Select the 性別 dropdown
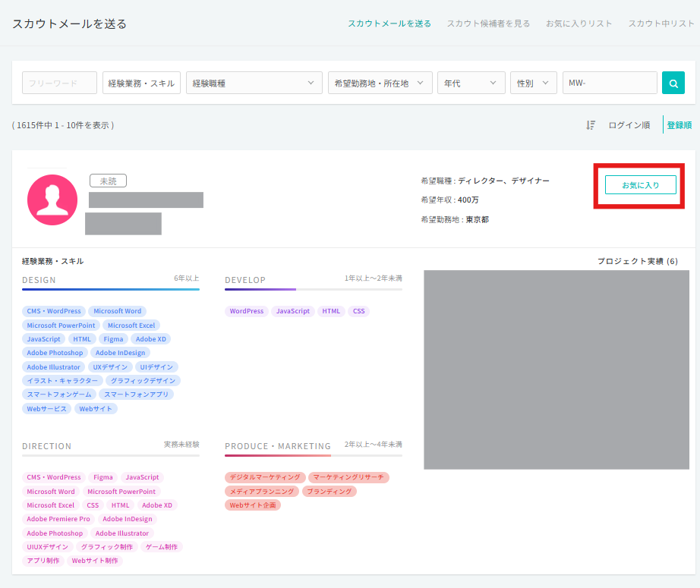The height and width of the screenshot is (588, 700). point(534,83)
